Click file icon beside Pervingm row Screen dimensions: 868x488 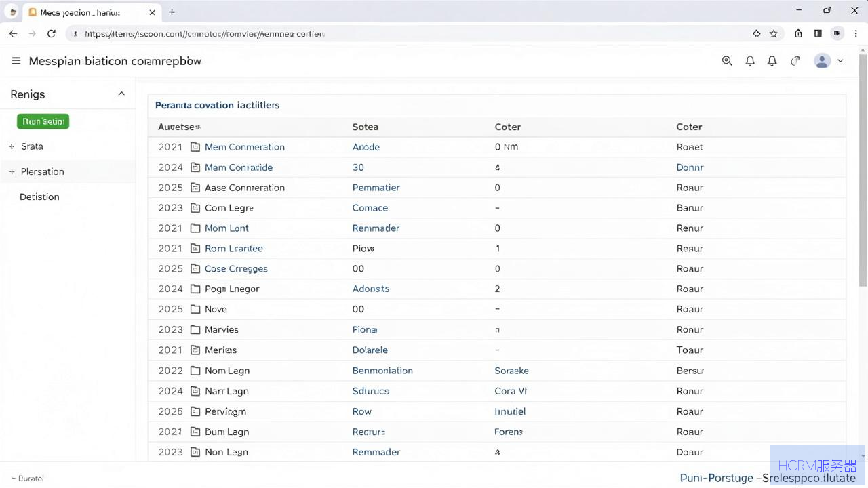(x=195, y=411)
